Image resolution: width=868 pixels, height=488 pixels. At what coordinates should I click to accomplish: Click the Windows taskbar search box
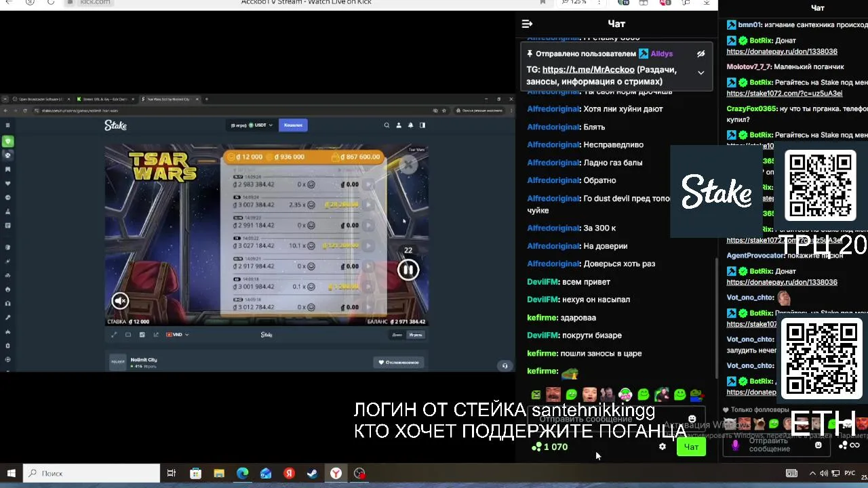[x=92, y=473]
